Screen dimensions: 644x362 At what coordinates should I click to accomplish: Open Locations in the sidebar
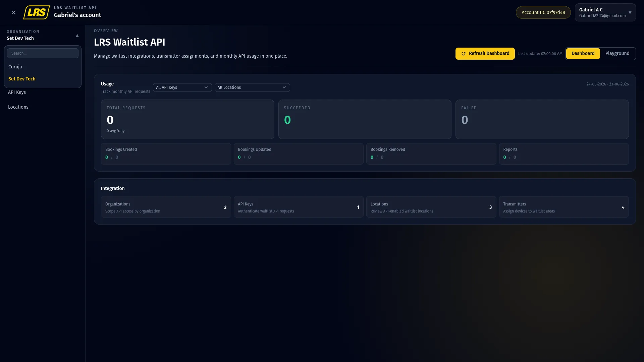pyautogui.click(x=18, y=107)
